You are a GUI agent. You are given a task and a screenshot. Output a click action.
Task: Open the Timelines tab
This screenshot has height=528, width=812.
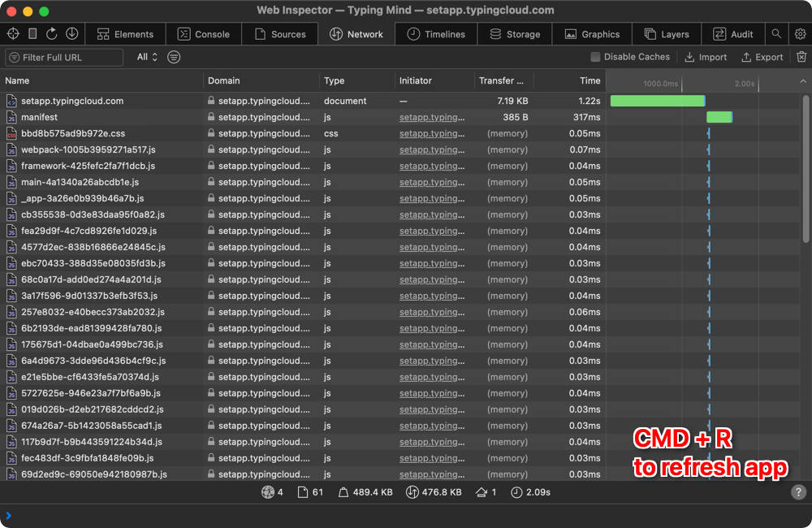436,34
